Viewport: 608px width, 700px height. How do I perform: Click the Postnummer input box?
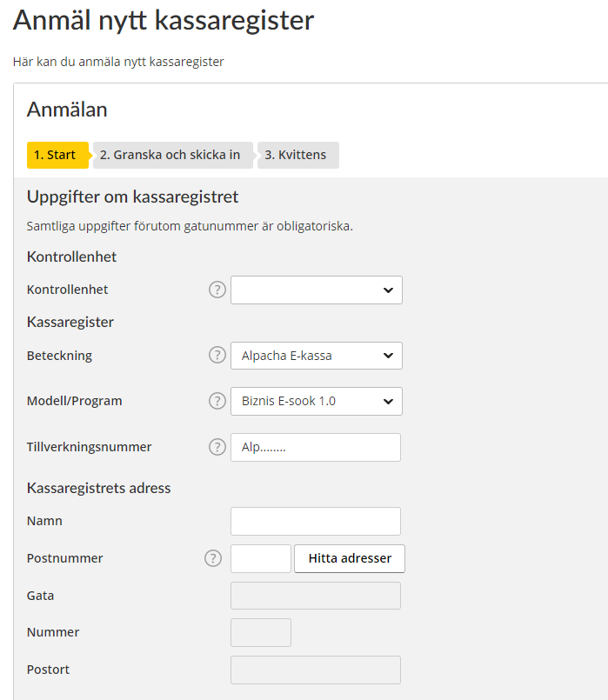[261, 558]
